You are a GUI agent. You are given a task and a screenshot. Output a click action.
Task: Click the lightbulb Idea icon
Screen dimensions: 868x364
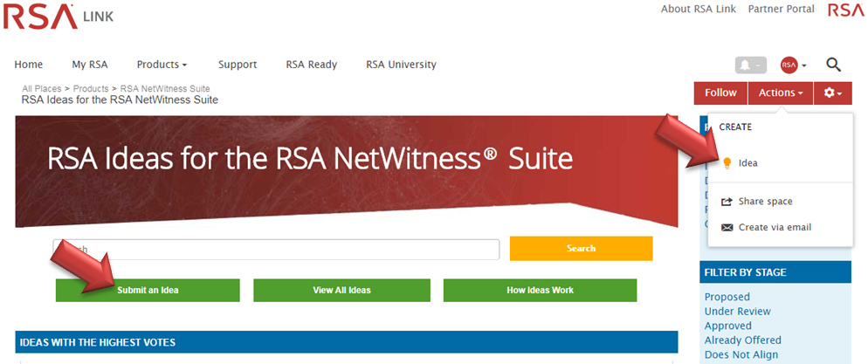click(x=727, y=163)
